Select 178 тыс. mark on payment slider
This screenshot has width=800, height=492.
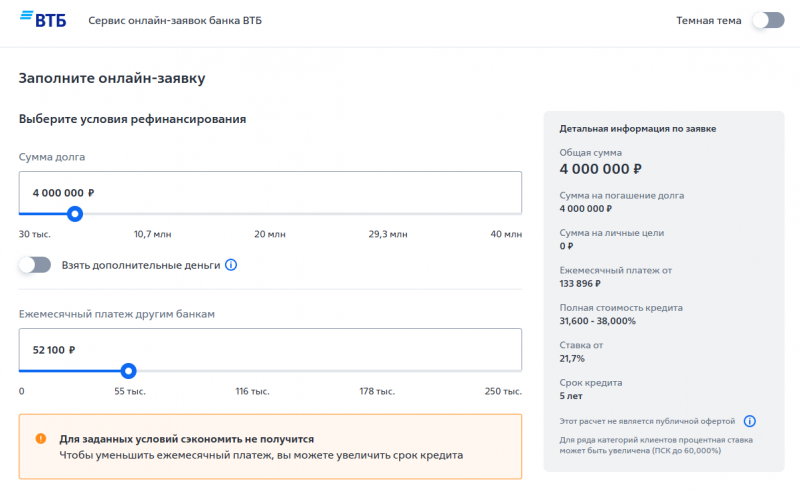pos(377,391)
